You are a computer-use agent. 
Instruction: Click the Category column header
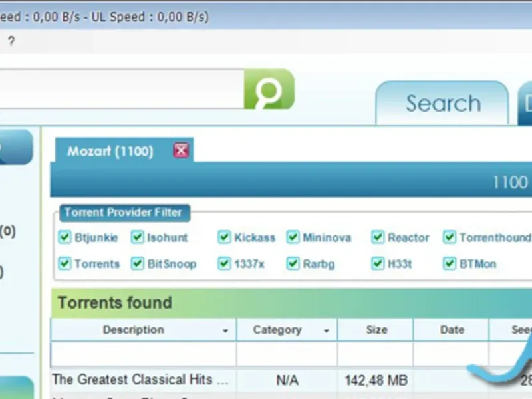287,330
